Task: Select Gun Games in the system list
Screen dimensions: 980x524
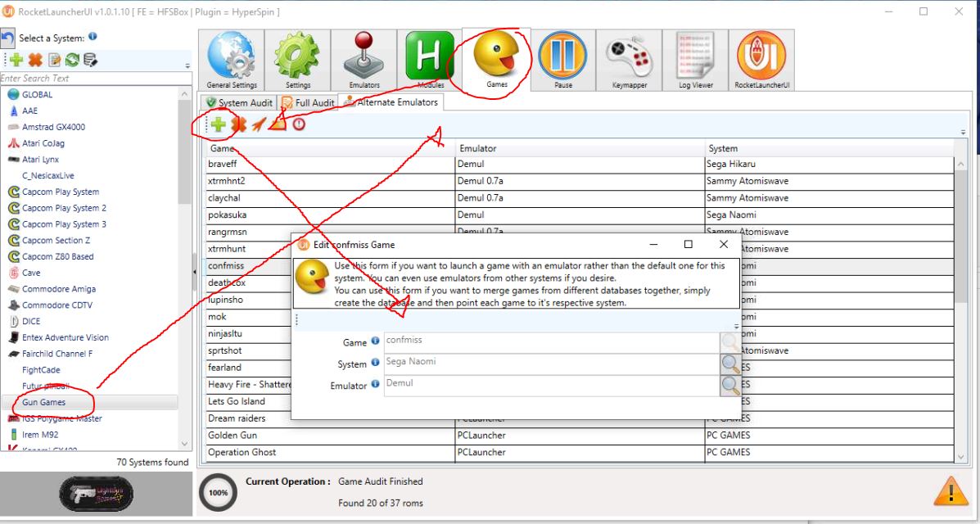Action: (44, 402)
